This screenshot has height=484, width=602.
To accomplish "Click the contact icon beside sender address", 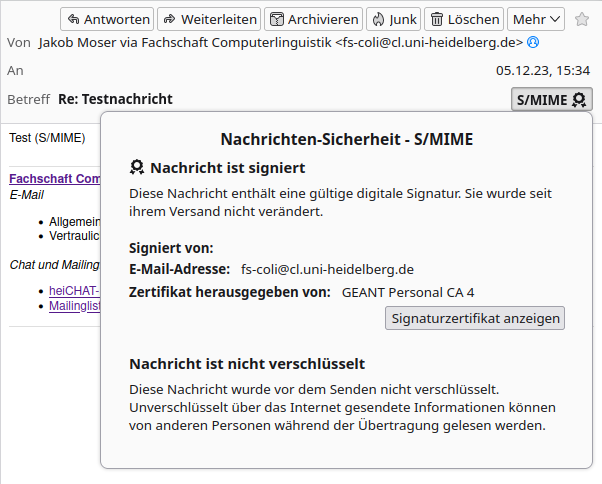I will point(533,42).
